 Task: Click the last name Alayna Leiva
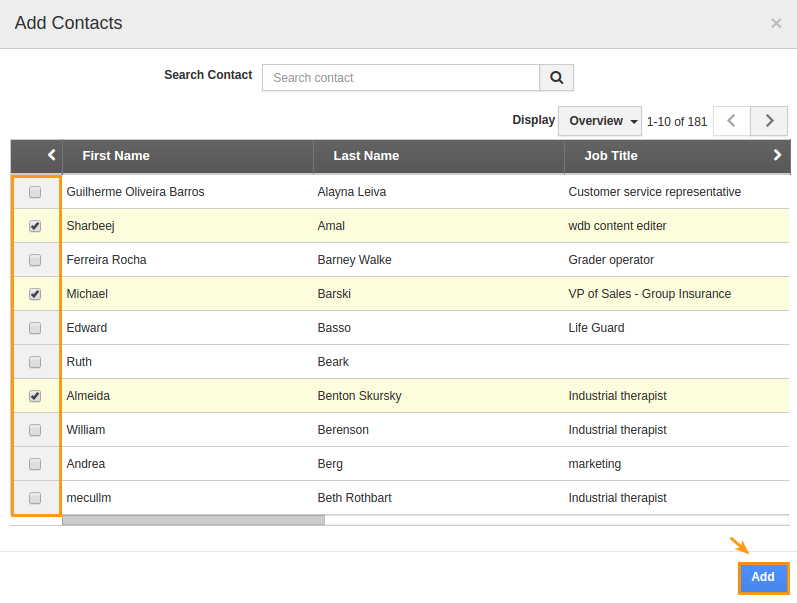point(352,192)
